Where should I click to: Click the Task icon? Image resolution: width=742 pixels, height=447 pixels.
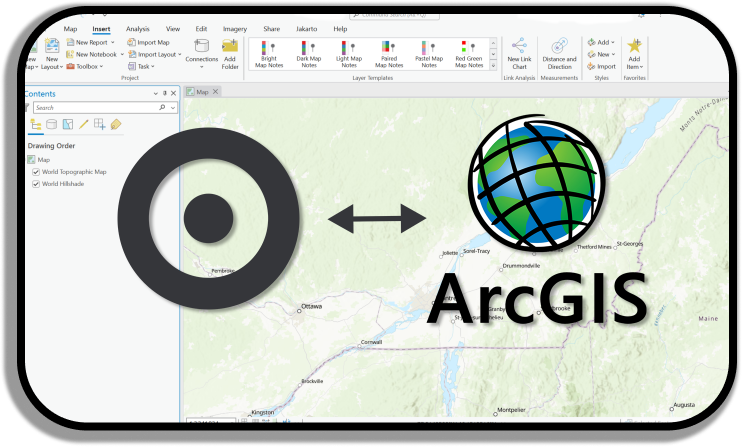point(132,66)
